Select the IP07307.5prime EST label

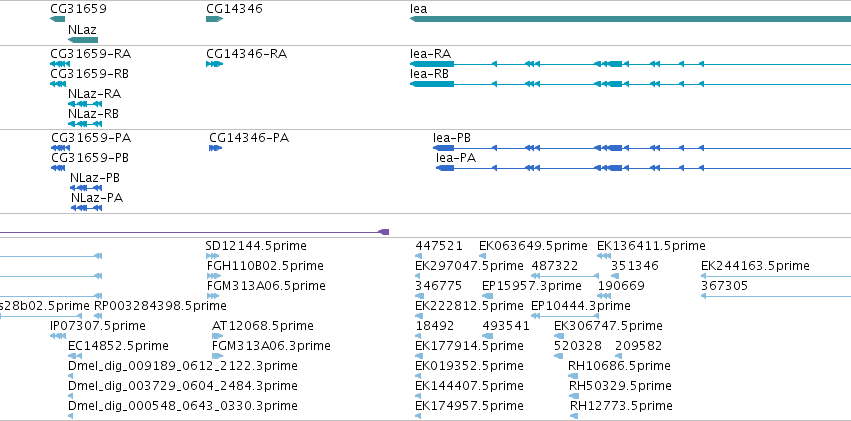(x=98, y=326)
